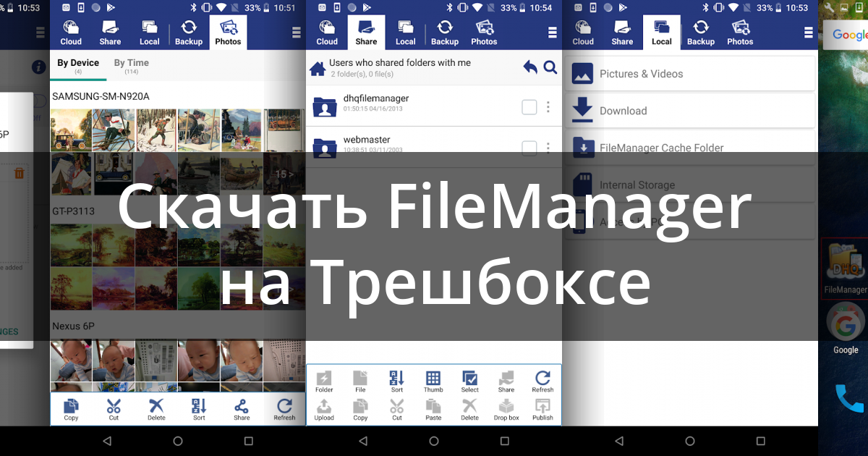Select highlighted Local tab in Local screenshot

662,33
